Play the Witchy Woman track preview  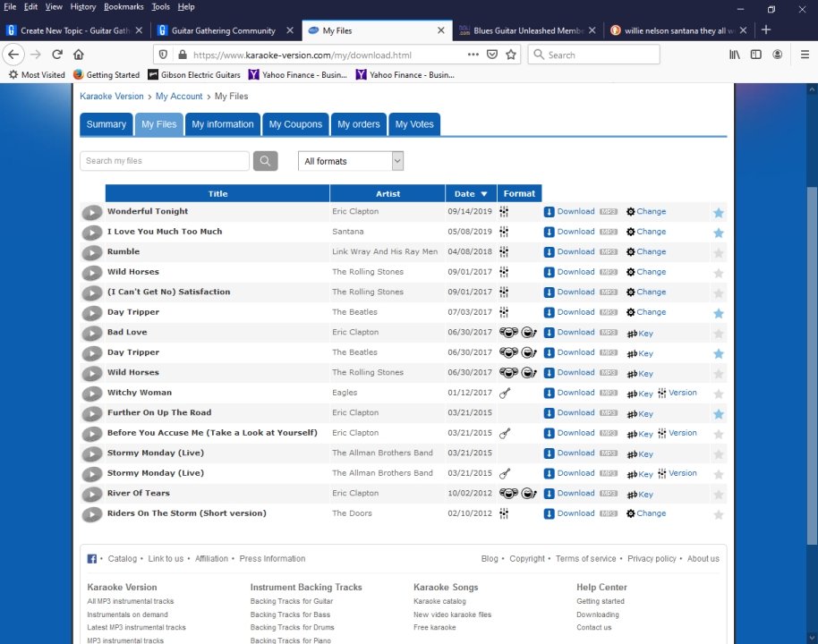coord(92,394)
